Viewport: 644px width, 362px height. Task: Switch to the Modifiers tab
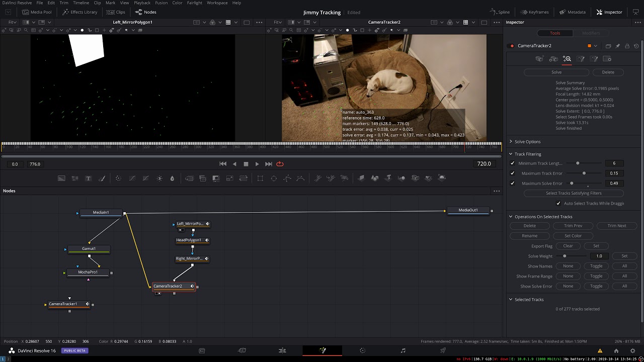click(591, 33)
